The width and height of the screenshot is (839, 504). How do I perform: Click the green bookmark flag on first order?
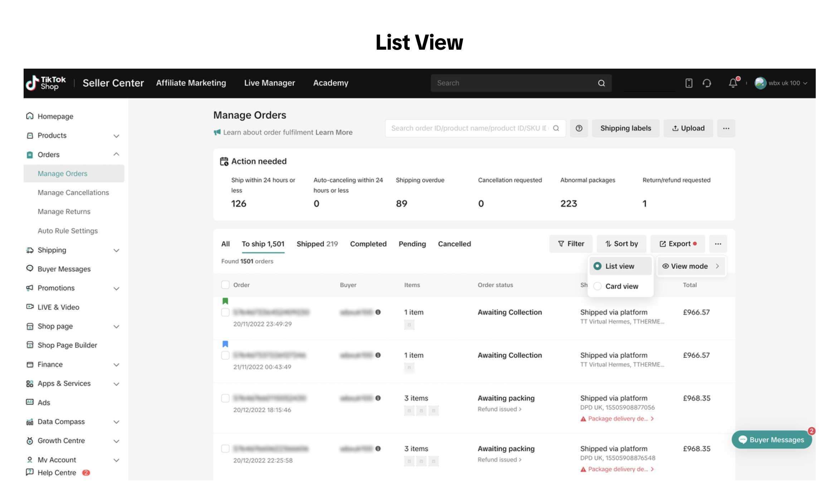click(225, 301)
